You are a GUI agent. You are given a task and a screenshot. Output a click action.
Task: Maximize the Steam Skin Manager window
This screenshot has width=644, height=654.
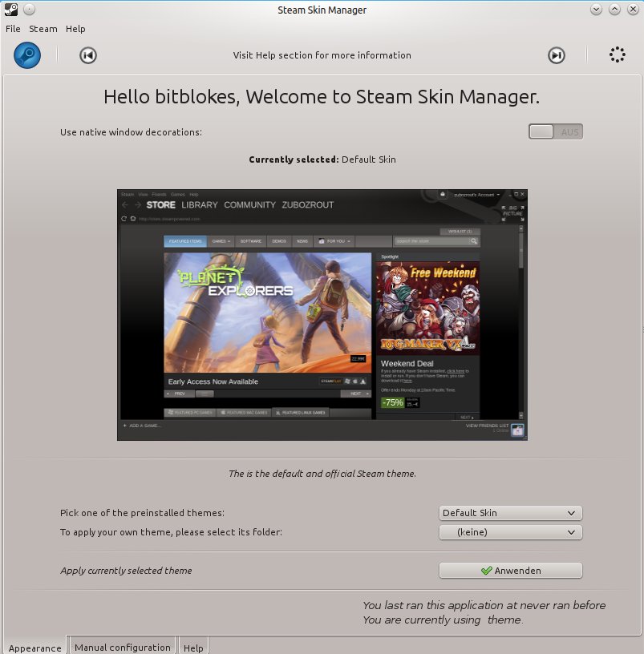pos(614,9)
